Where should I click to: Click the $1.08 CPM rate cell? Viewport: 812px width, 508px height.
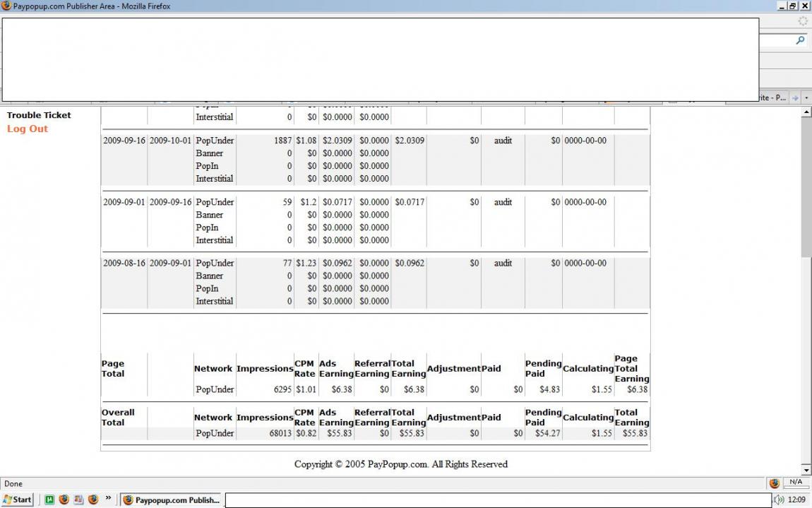306,141
